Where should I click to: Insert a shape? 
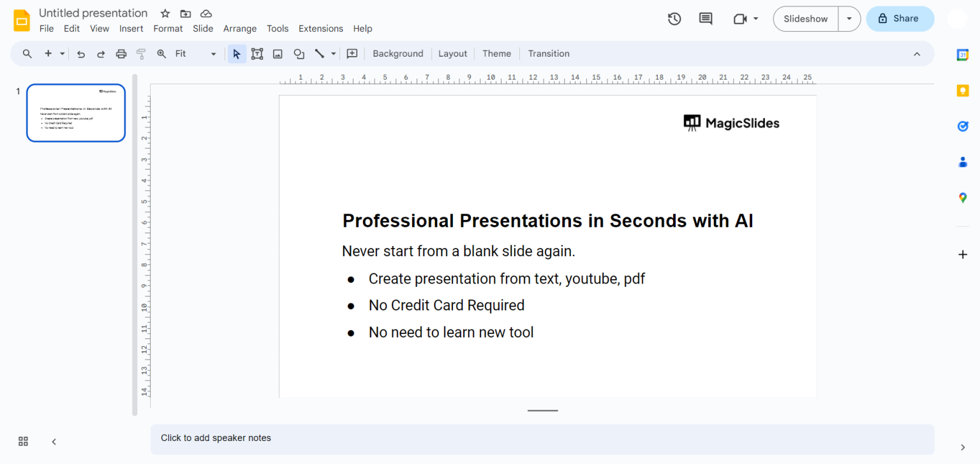[299, 54]
